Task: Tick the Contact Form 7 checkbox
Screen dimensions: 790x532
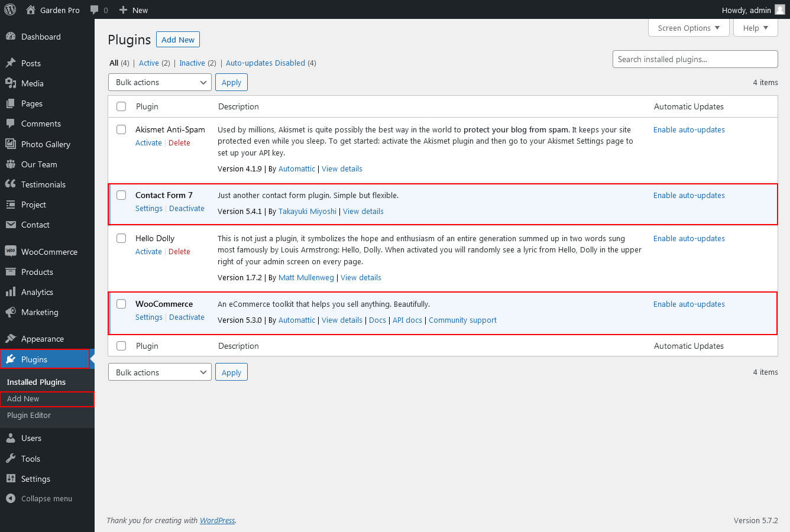Action: (121, 195)
